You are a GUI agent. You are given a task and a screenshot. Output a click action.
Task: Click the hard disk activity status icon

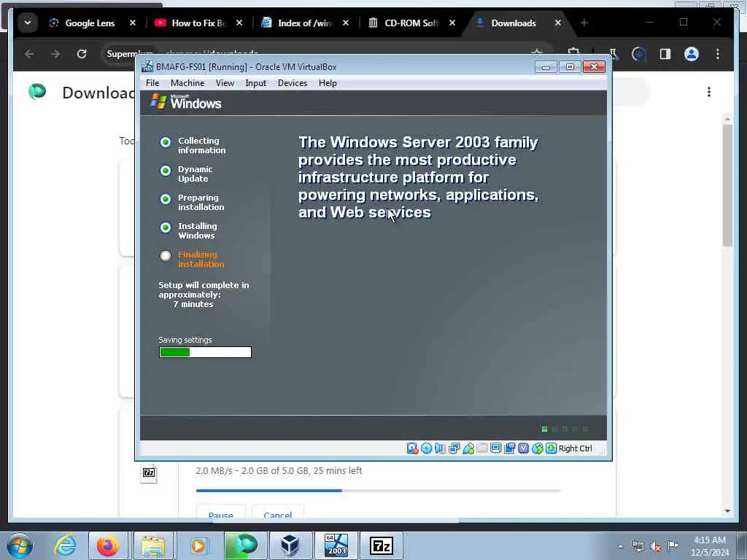tap(413, 448)
